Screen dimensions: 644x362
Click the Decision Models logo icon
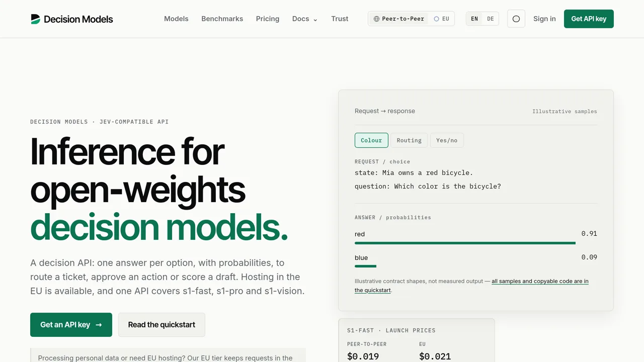(x=35, y=19)
